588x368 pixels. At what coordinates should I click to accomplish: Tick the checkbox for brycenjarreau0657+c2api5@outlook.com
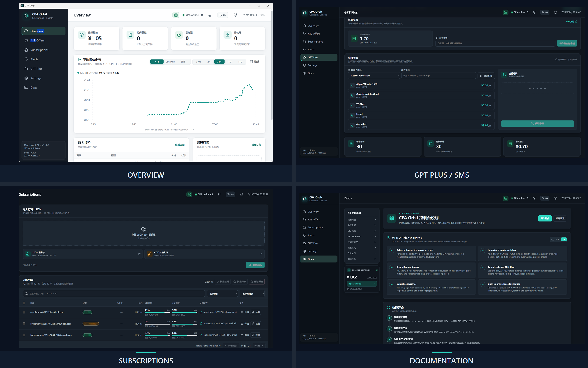pyautogui.click(x=24, y=324)
